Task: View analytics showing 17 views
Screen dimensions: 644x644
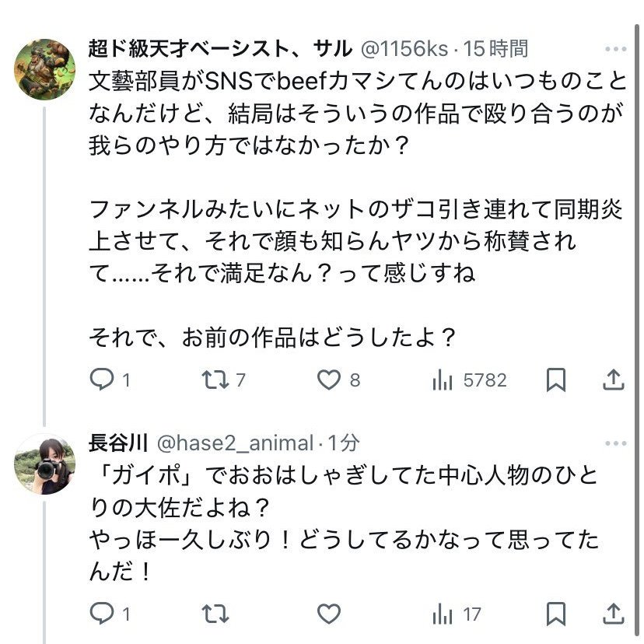Action: tap(443, 614)
